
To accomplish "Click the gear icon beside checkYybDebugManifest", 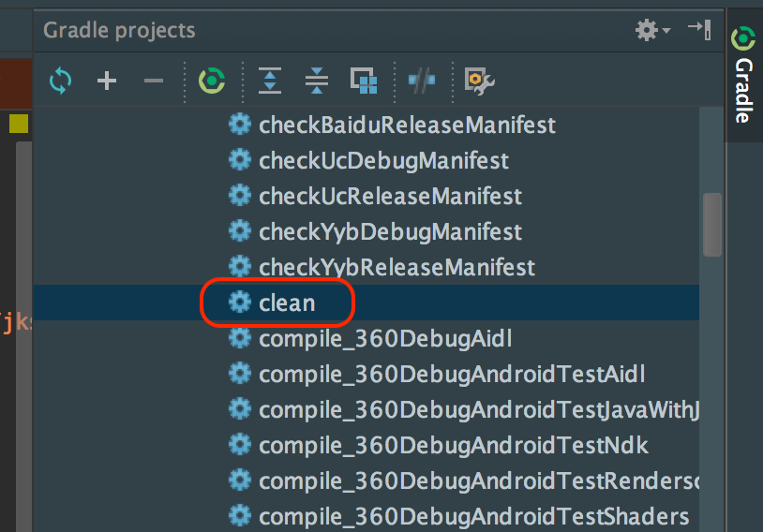I will coord(241,231).
